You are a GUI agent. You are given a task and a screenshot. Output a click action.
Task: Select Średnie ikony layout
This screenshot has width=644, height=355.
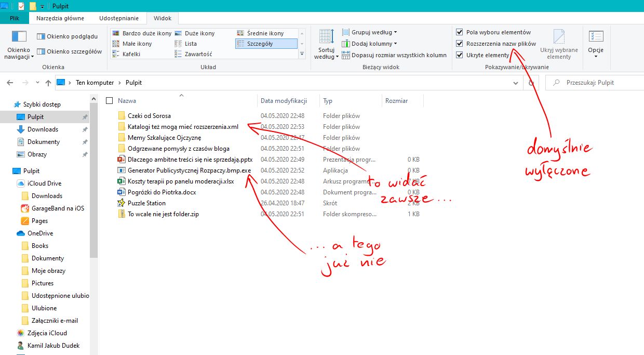[261, 33]
